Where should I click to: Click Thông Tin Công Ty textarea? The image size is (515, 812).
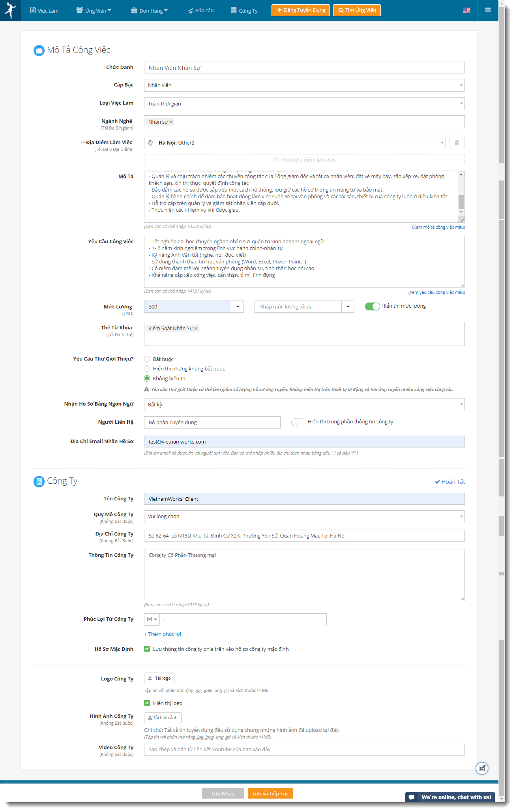click(x=304, y=575)
